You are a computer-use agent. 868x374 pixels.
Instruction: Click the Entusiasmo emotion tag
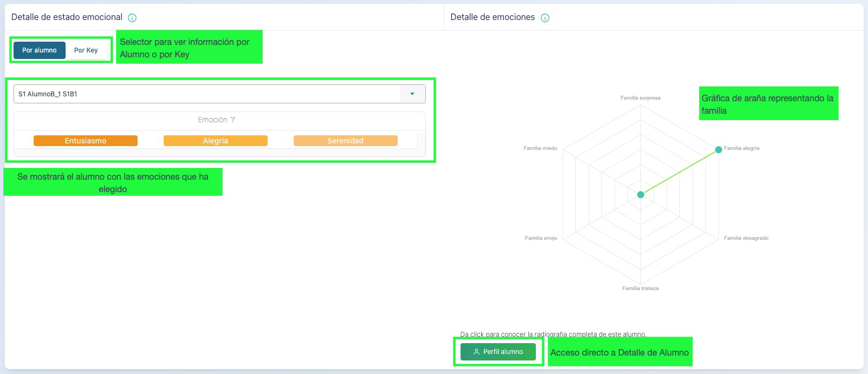(86, 141)
